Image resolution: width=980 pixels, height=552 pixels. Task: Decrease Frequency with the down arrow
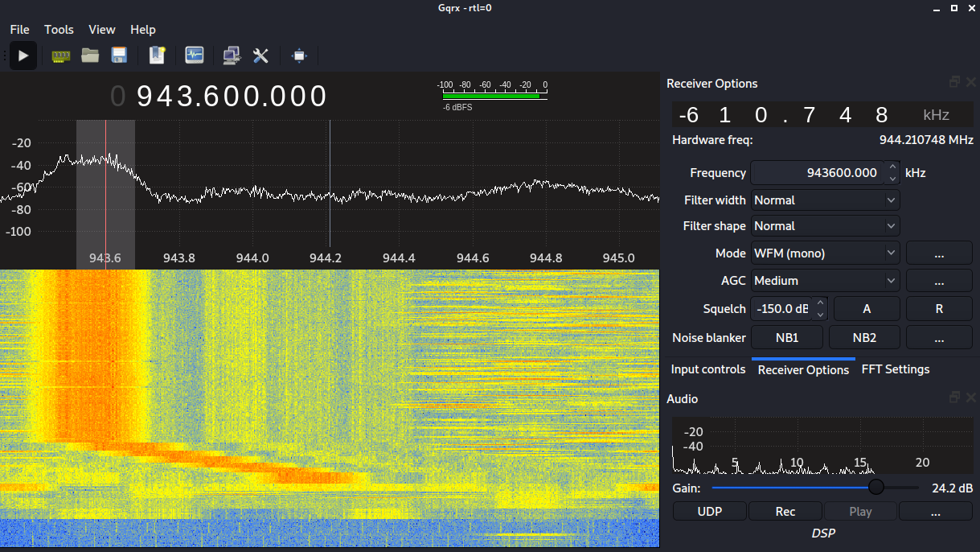point(892,178)
